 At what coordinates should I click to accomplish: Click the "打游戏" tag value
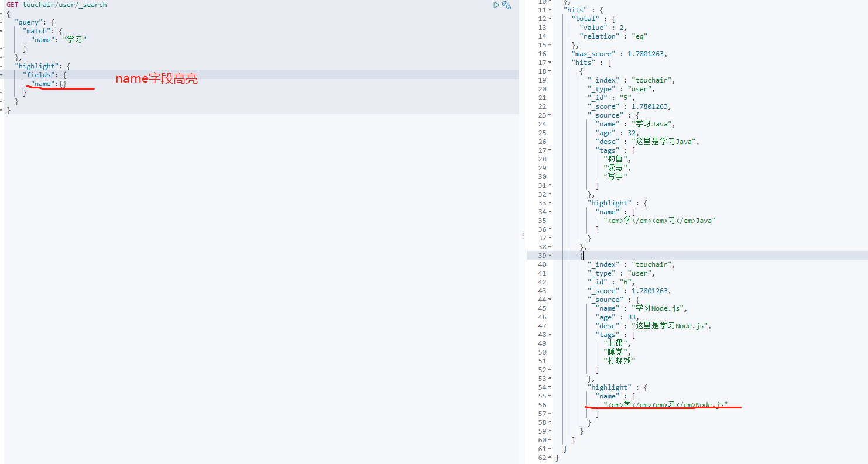pos(620,361)
